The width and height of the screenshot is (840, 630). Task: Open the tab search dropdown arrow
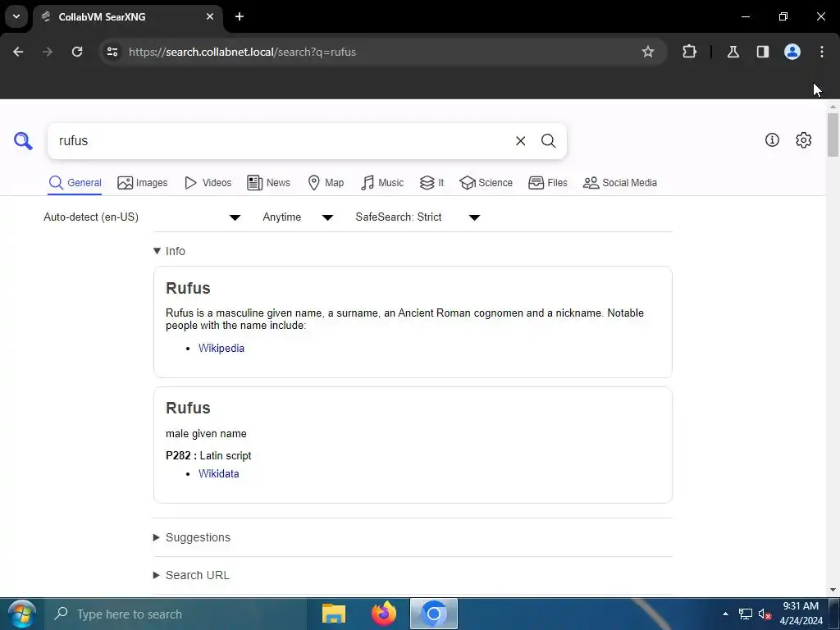[16, 16]
